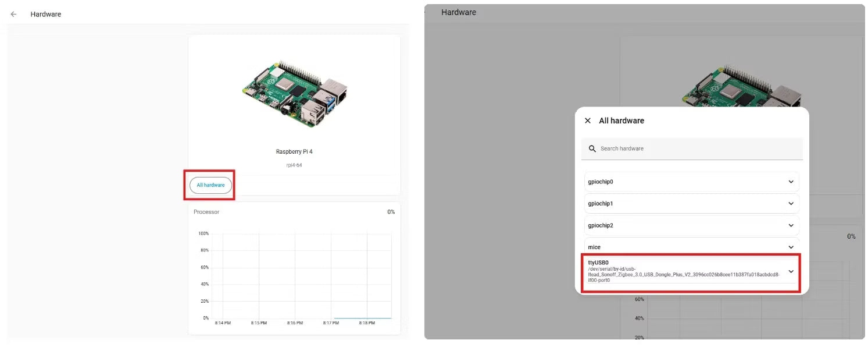Expand the gpiochip2 entry
The width and height of the screenshot is (868, 347).
tap(791, 225)
